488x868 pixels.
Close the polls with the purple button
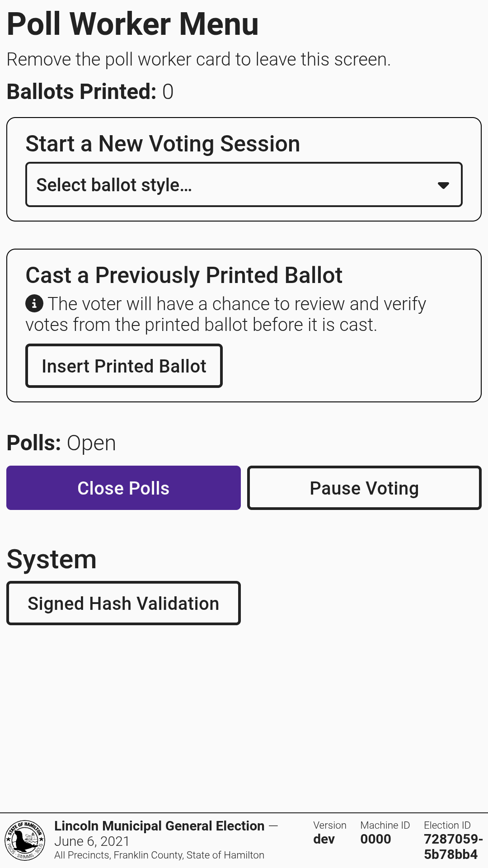tap(123, 488)
